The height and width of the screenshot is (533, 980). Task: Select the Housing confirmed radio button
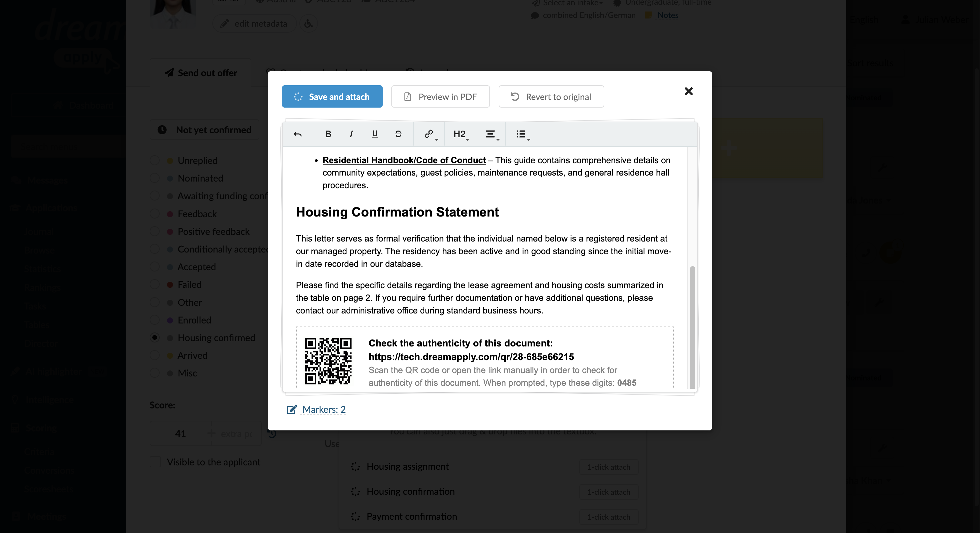click(x=154, y=337)
